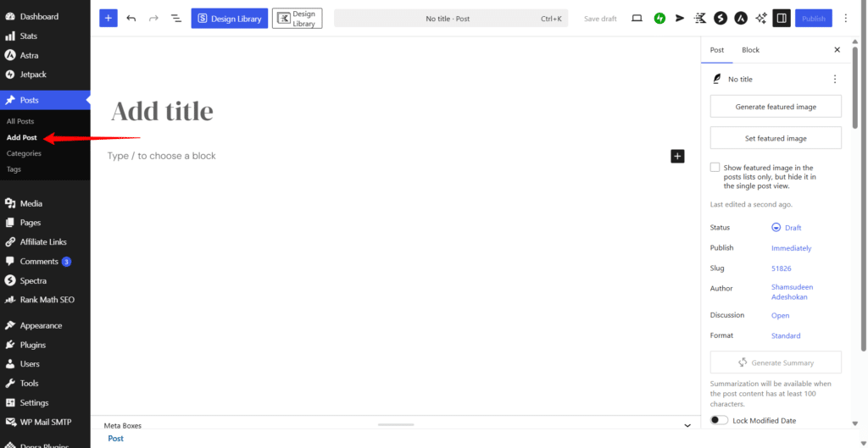Click the black add block plus button
This screenshot has width=868, height=448.
[x=677, y=156]
